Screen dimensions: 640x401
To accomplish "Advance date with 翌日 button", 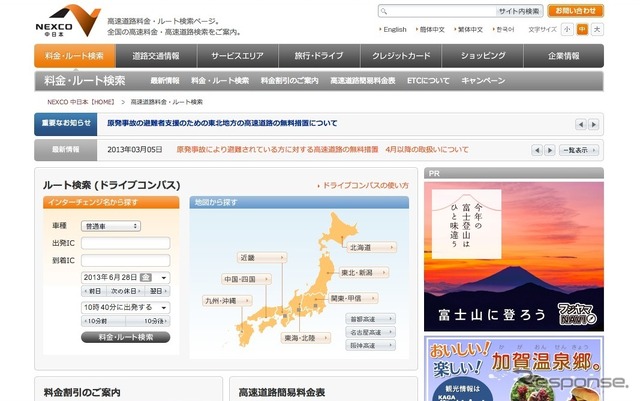I will [157, 291].
